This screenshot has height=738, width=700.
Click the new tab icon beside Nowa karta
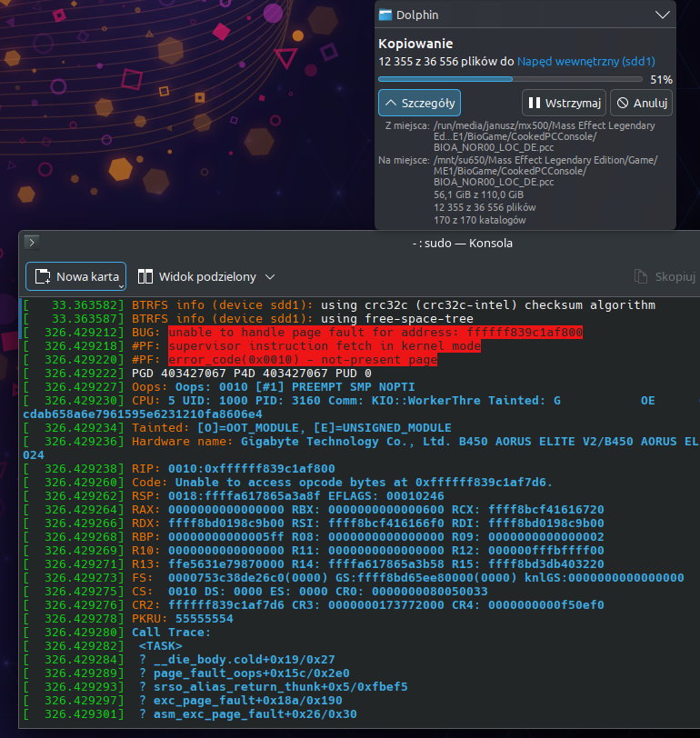point(41,276)
